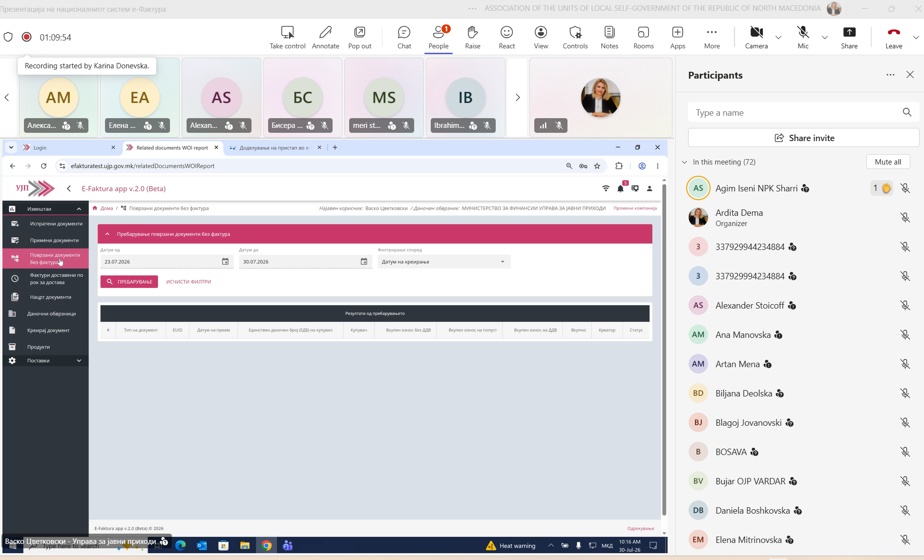
Task: Switch to the Доделување на пристап tab
Action: [275, 147]
